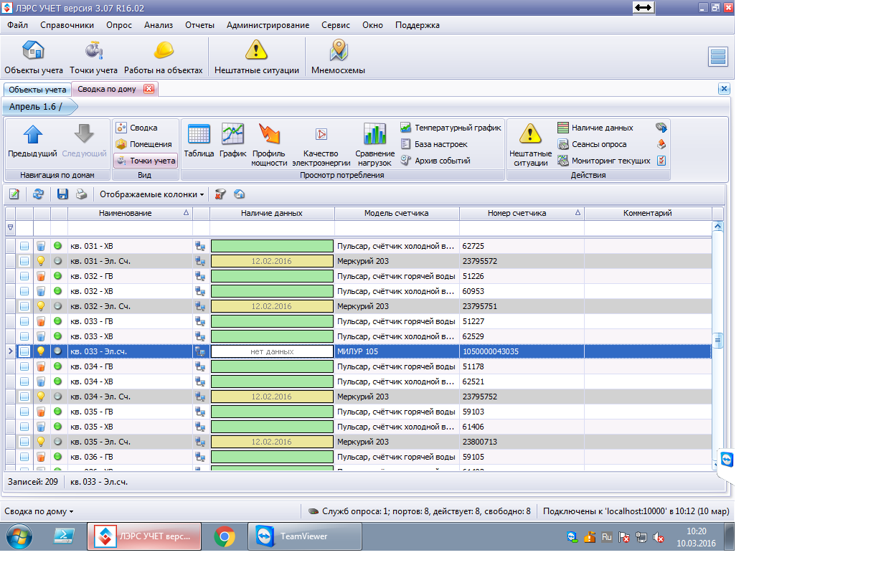
Task: Open the Справочники menu
Action: 67,25
